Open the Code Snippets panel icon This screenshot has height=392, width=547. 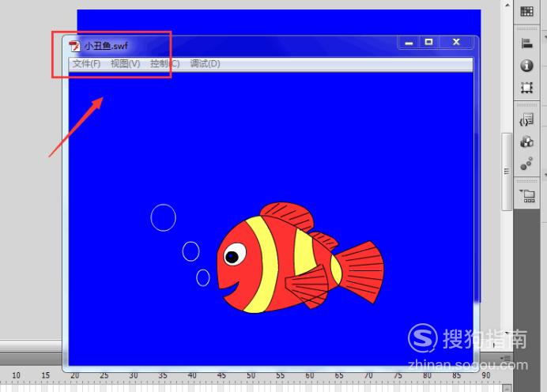(x=526, y=119)
